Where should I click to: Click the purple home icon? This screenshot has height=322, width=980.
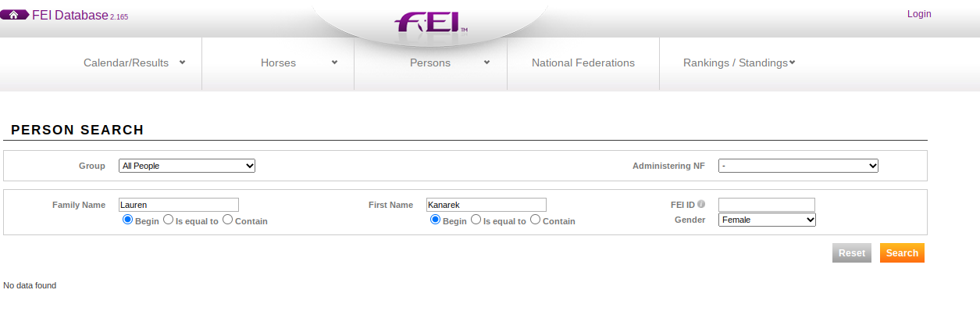[14, 15]
